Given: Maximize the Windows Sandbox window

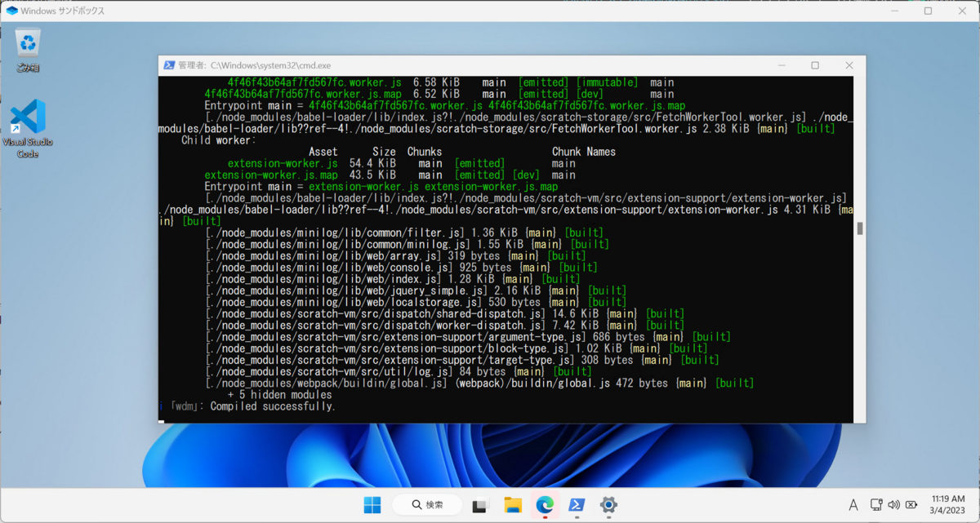Looking at the screenshot, I should point(928,11).
